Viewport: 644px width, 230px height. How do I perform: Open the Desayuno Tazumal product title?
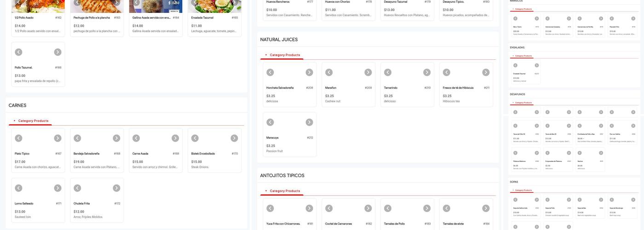[396, 2]
